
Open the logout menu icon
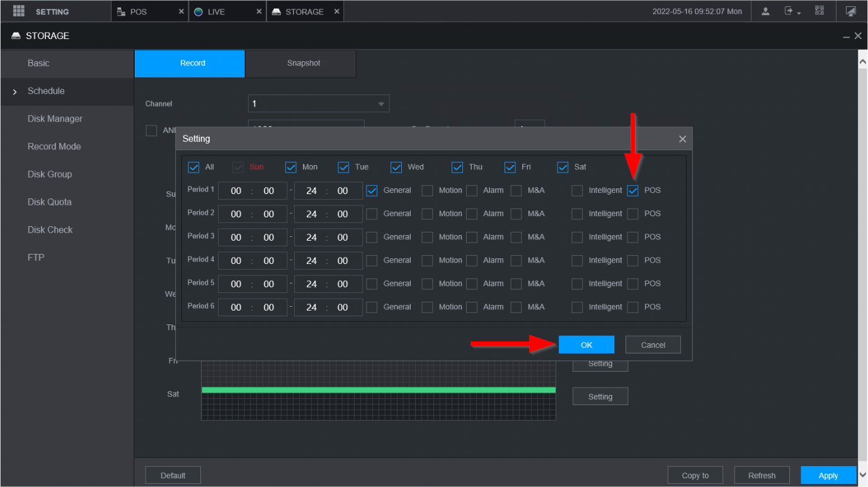click(790, 11)
